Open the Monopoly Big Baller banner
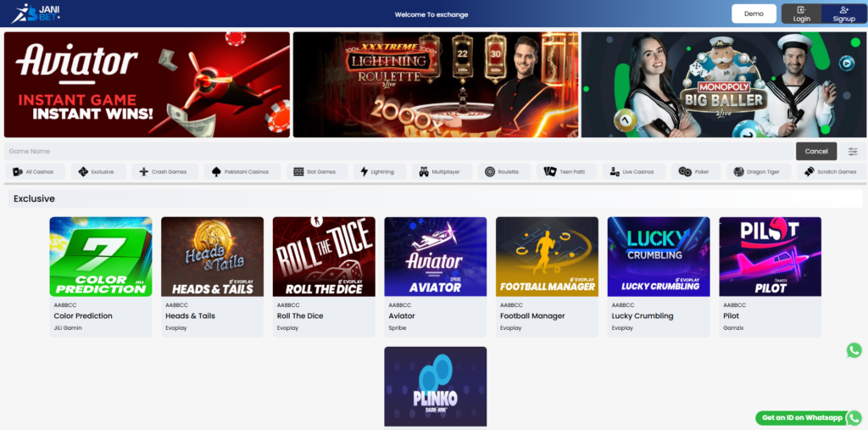The height and width of the screenshot is (430, 868). click(724, 85)
